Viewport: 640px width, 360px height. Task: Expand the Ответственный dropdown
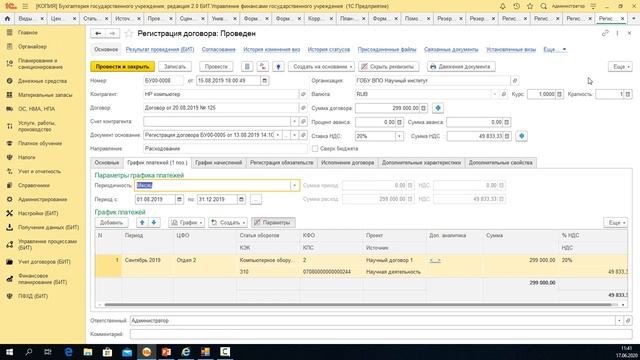pyautogui.click(x=619, y=321)
